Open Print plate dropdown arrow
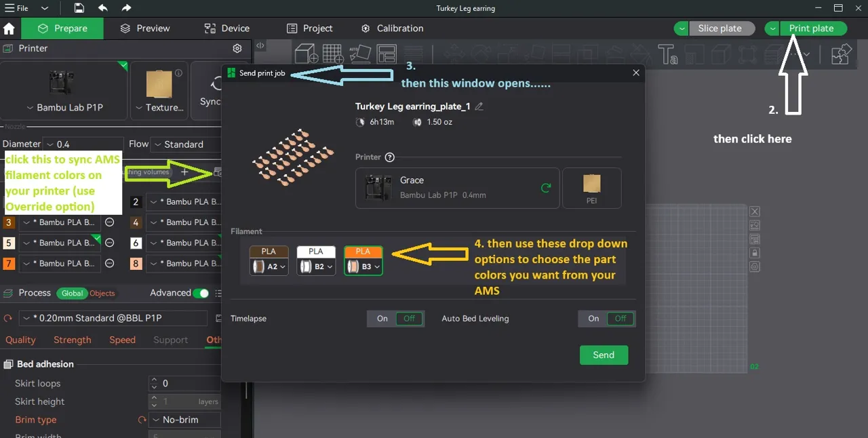The height and width of the screenshot is (438, 868). click(772, 28)
